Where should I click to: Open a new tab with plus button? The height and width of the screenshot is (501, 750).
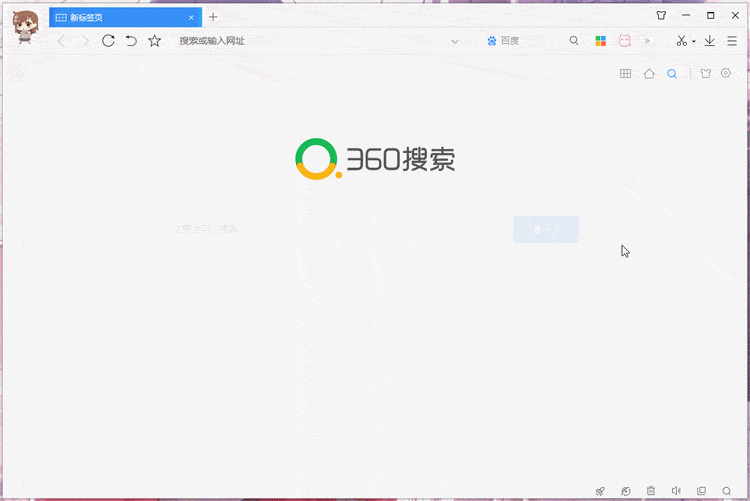213,17
